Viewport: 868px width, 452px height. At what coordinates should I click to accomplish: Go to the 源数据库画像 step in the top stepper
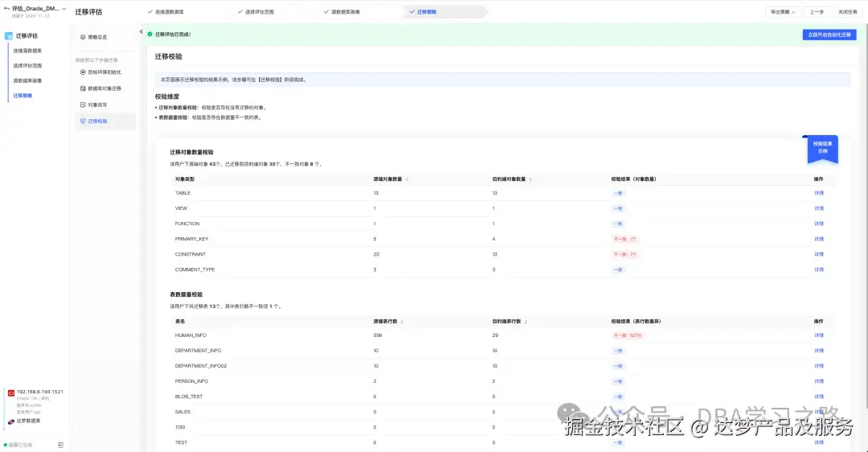[x=342, y=11]
